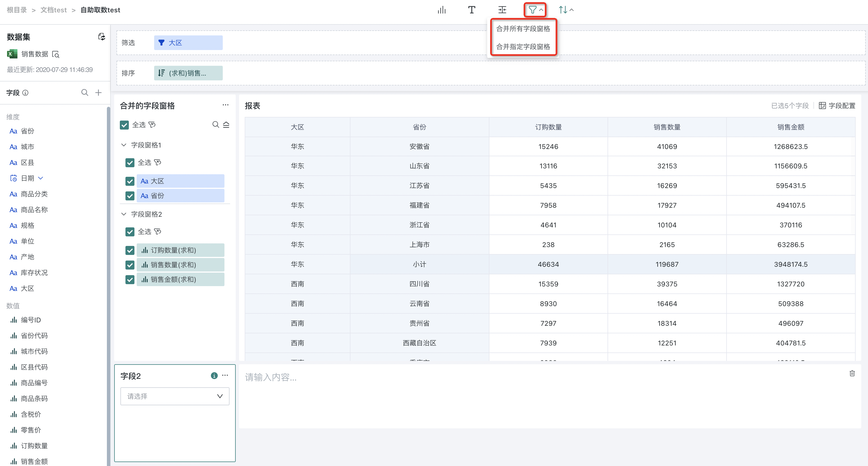Viewport: 868px width, 466px height.
Task: Select the 日期 calendar field icon
Action: click(14, 178)
